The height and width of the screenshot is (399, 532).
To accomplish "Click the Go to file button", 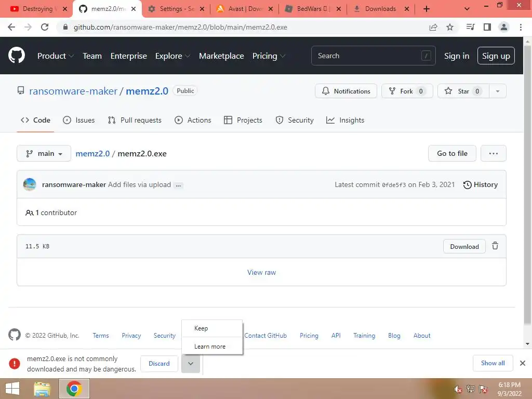I will 452,153.
